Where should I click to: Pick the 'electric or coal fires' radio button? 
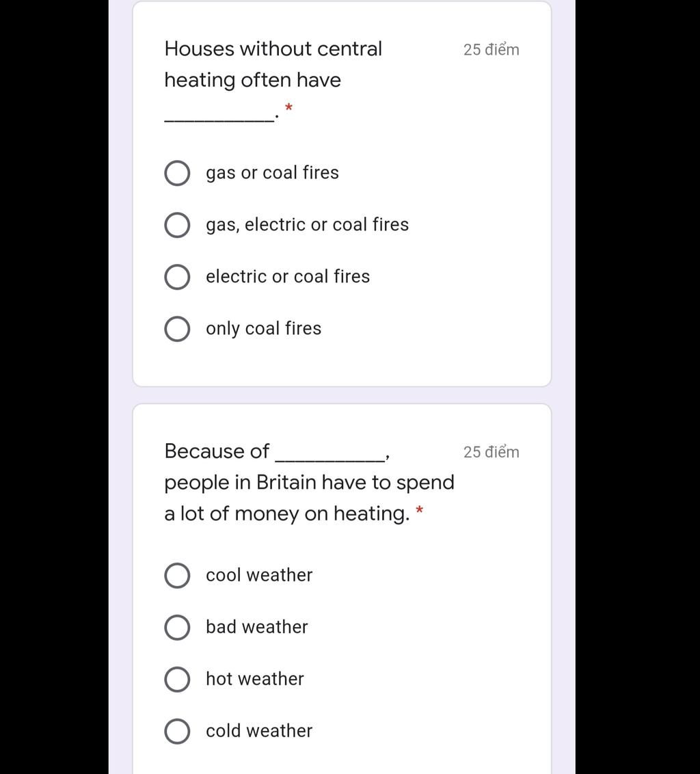[x=177, y=277]
